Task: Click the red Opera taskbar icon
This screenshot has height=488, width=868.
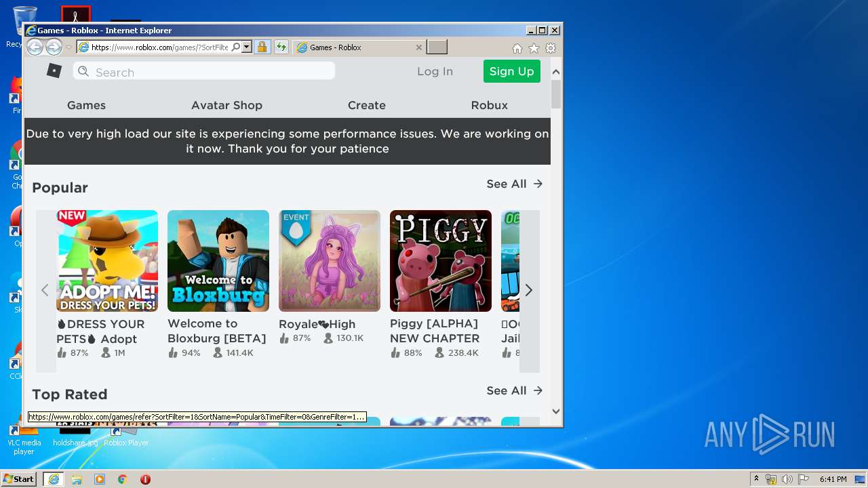Action: [145, 479]
